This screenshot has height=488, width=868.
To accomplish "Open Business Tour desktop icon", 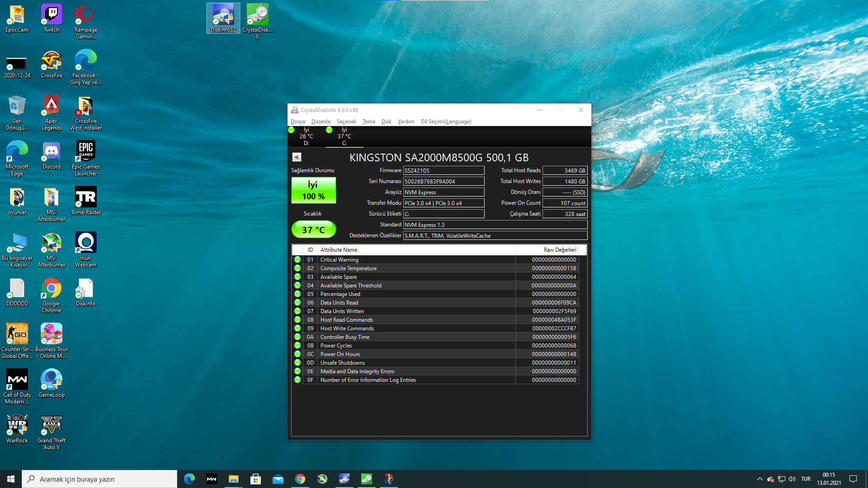I will point(52,341).
